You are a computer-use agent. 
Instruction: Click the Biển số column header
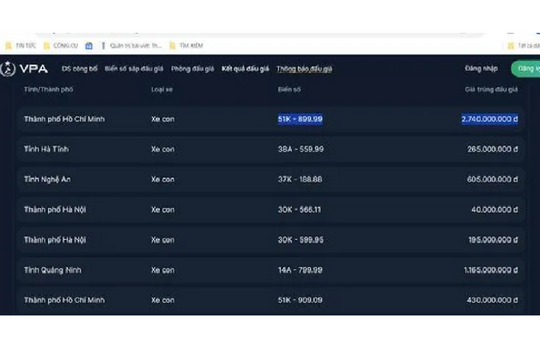(289, 90)
